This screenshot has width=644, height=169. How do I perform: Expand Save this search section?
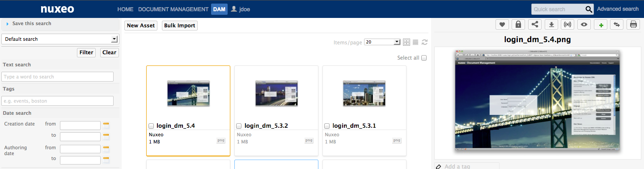pos(29,23)
